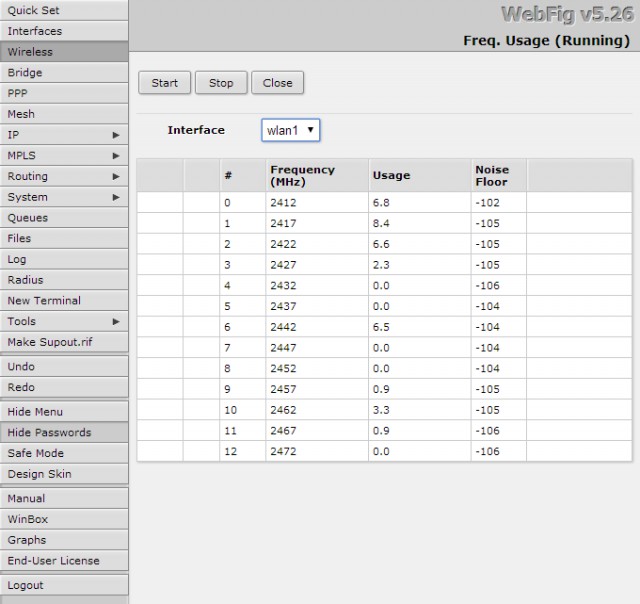Screen dimensions: 640x604
Task: Log out of WebFig
Action: 64,585
